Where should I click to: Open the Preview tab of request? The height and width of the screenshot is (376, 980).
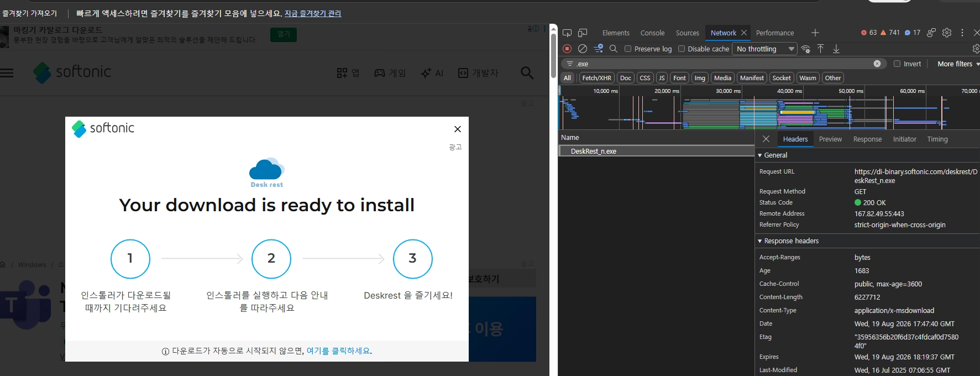(830, 139)
